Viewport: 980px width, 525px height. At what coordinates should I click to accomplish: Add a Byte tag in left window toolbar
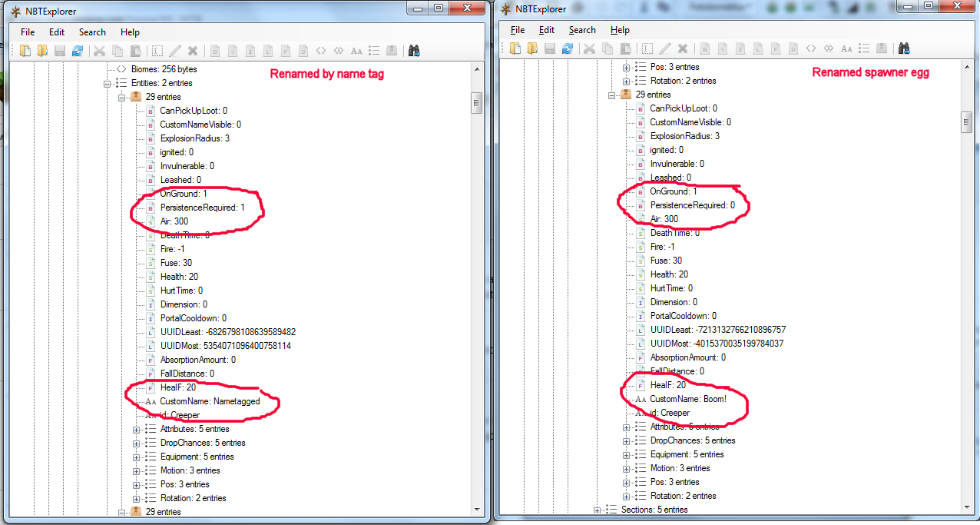coord(215,51)
